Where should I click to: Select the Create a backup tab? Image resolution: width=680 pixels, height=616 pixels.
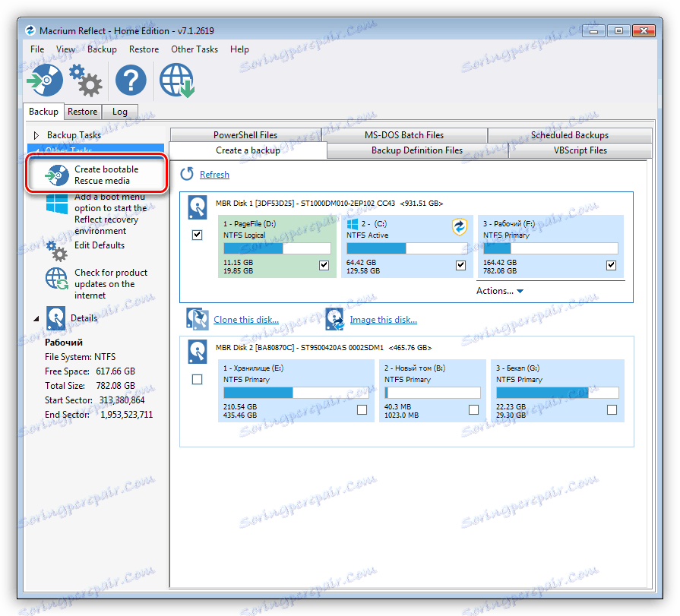248,150
